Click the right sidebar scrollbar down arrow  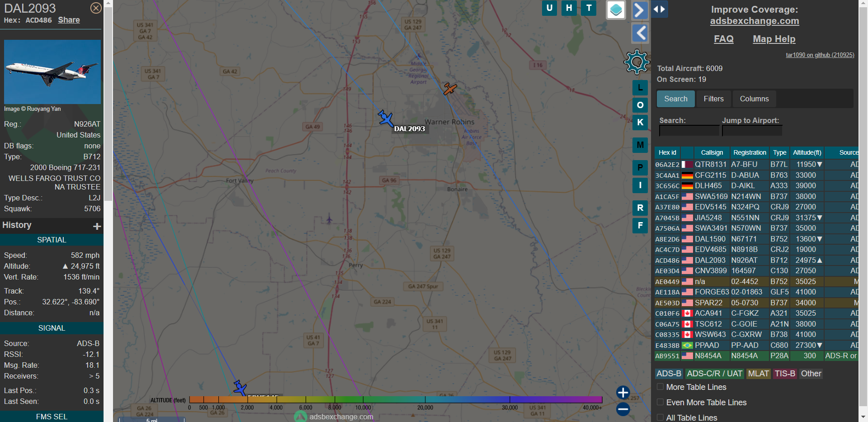(x=863, y=417)
